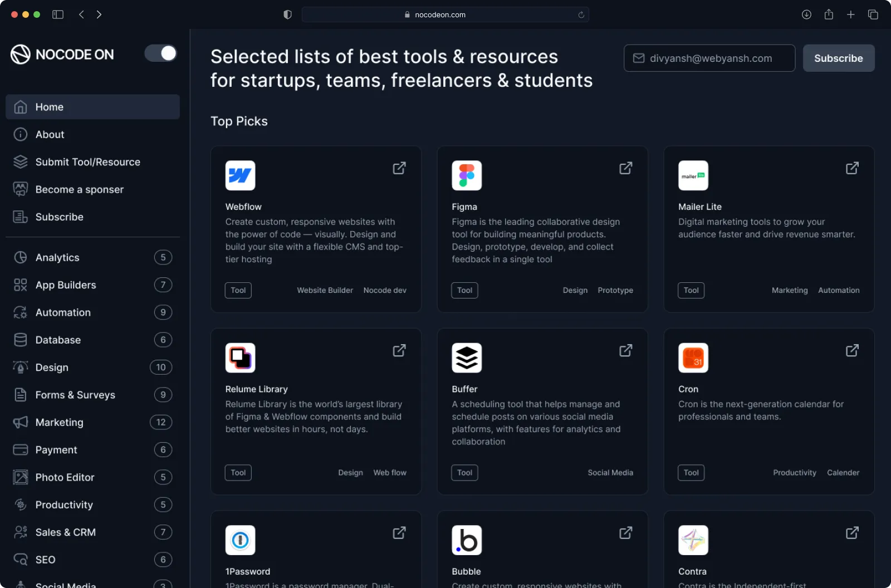Toggle the Safari sidebar button
The width and height of the screenshot is (891, 588).
(58, 14)
